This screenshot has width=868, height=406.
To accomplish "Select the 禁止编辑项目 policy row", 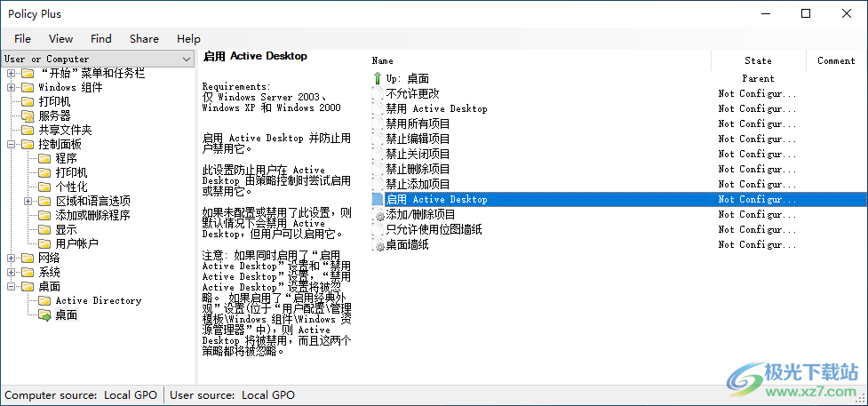I will (x=619, y=139).
